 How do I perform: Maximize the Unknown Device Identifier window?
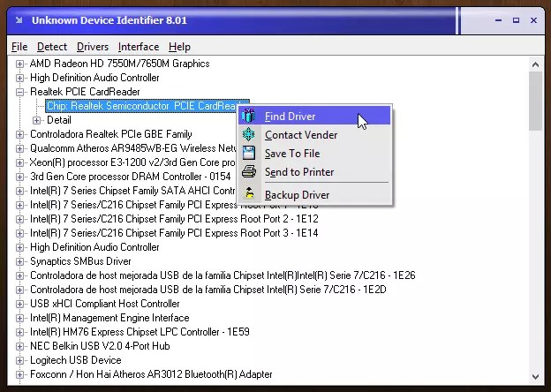click(x=516, y=20)
